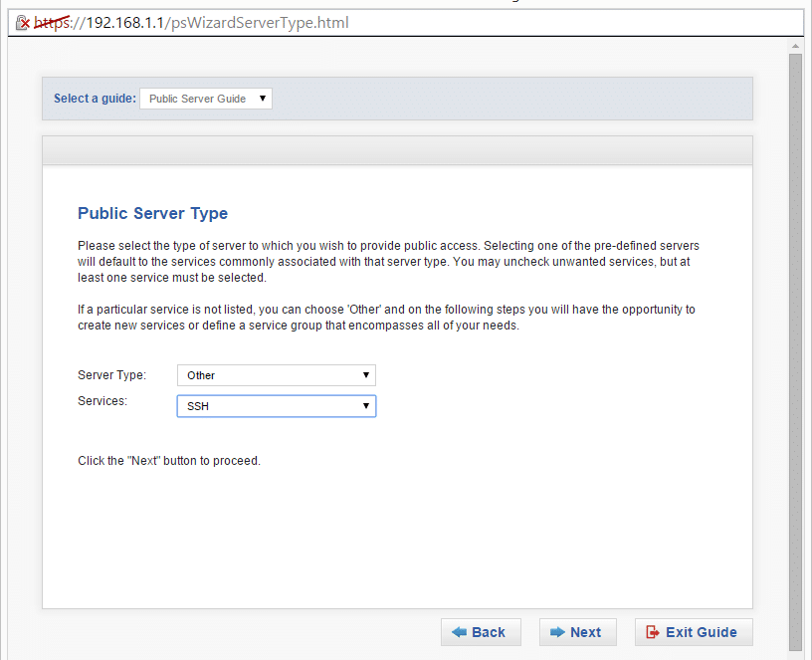This screenshot has height=660, width=812.
Task: Click the Server Type label
Action: point(111,375)
